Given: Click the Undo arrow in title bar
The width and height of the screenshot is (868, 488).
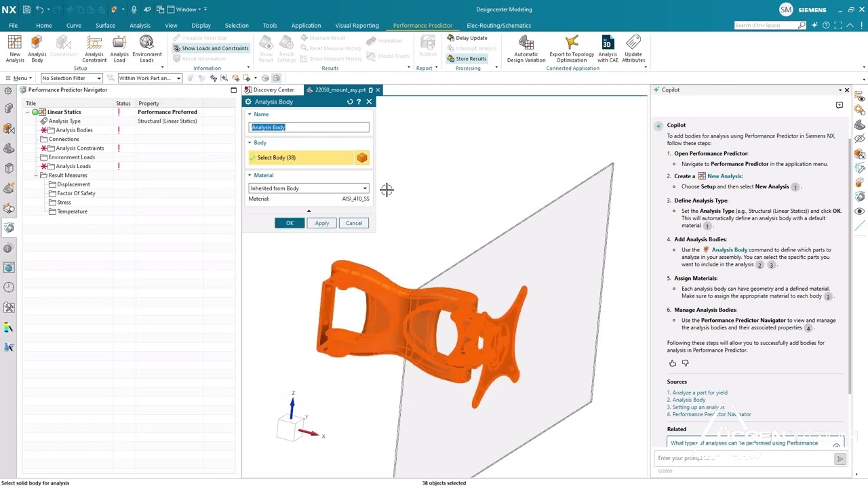Looking at the screenshot, I should pyautogui.click(x=40, y=9).
